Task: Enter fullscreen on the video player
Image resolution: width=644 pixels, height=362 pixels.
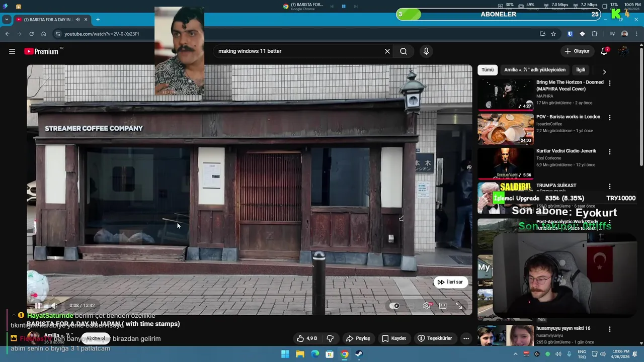Action: (459, 306)
